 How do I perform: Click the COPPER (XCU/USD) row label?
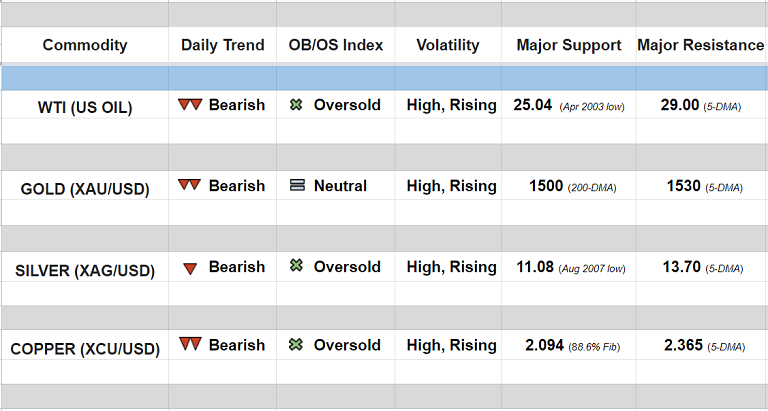coord(85,348)
